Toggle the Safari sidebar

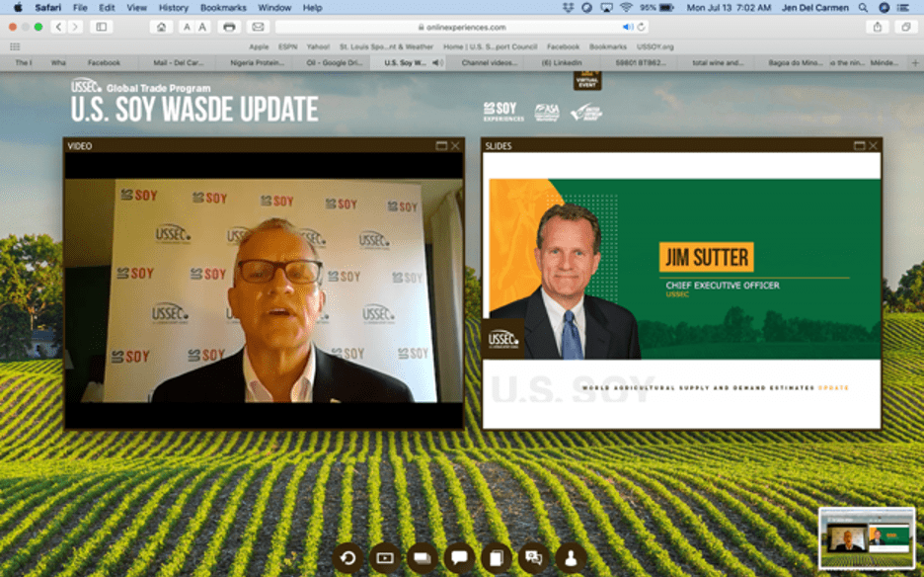(101, 27)
